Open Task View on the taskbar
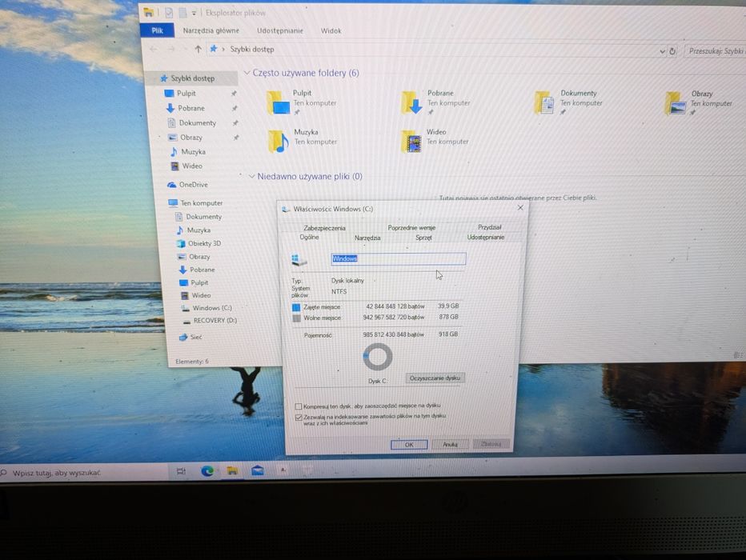The width and height of the screenshot is (746, 560). click(181, 471)
